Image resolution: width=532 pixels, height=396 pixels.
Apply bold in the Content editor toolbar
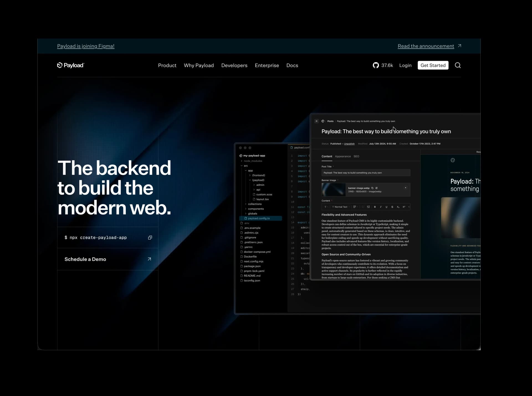click(x=375, y=207)
